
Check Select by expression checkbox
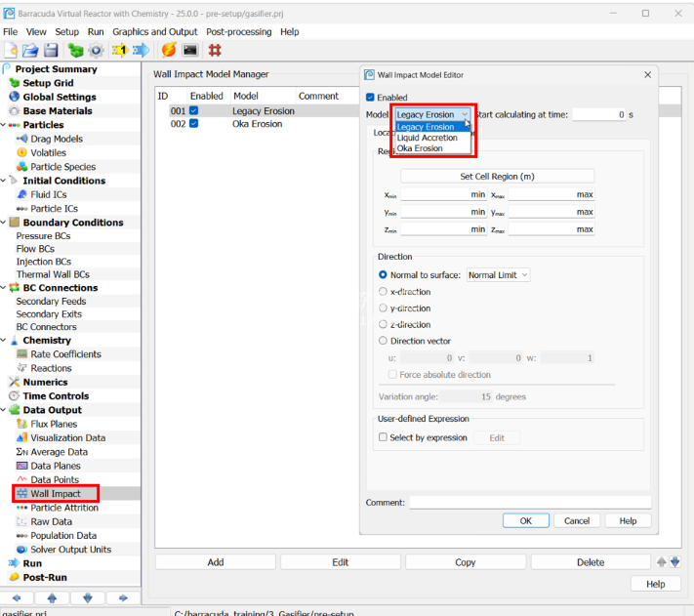coord(384,437)
